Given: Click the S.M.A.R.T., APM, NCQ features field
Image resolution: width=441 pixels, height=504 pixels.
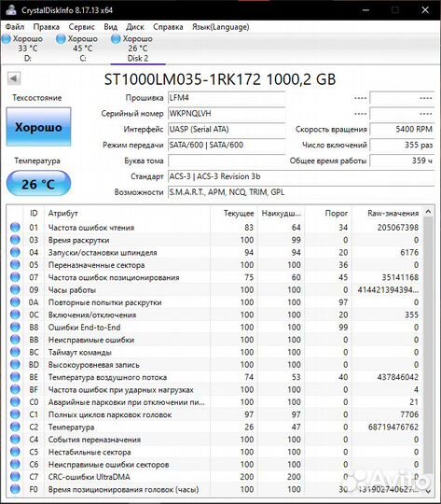Looking at the screenshot, I should point(301,192).
